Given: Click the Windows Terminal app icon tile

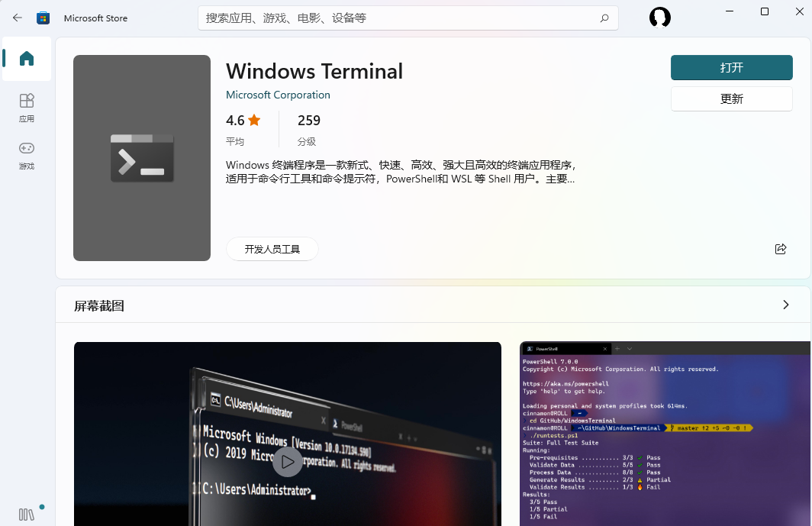Looking at the screenshot, I should click(x=142, y=158).
